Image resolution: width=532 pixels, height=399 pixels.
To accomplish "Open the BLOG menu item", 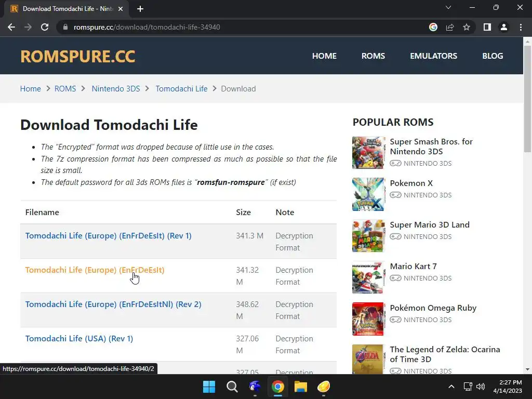I will click(x=493, y=56).
